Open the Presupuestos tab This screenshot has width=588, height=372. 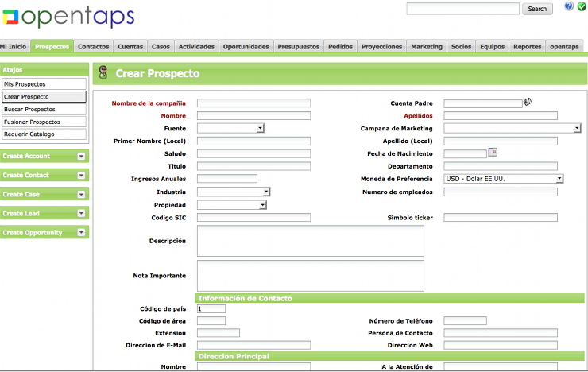click(299, 47)
